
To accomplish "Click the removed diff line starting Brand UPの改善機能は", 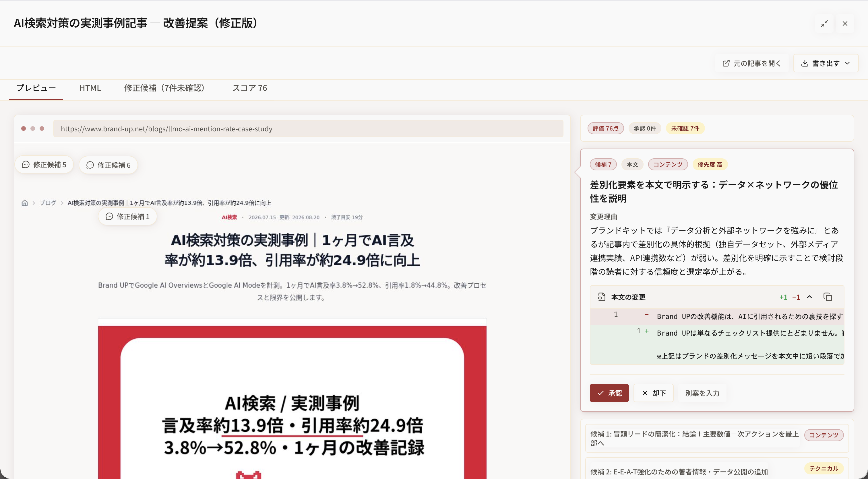I will 717,316.
